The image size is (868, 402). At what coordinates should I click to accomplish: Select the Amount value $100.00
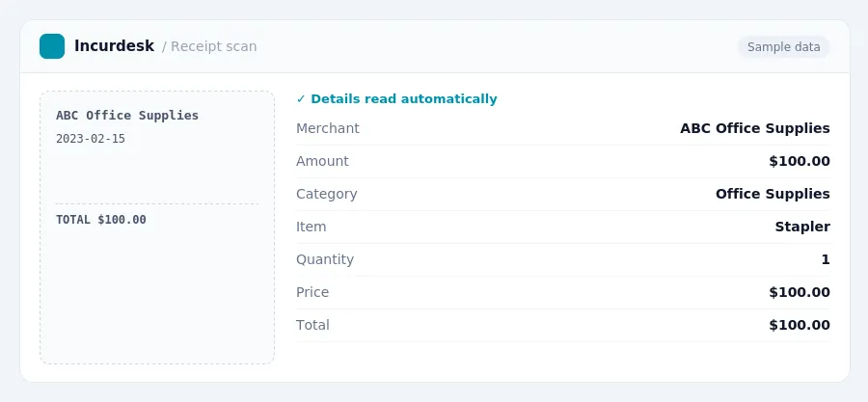point(800,161)
